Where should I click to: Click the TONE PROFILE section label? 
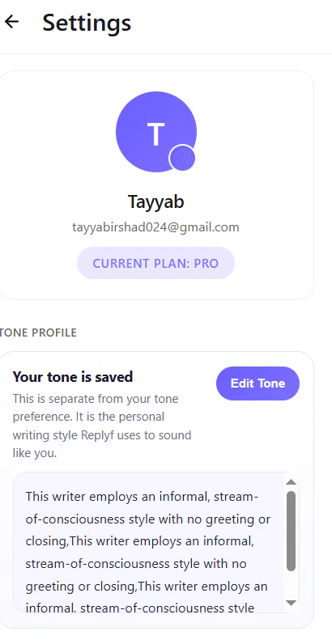(38, 333)
